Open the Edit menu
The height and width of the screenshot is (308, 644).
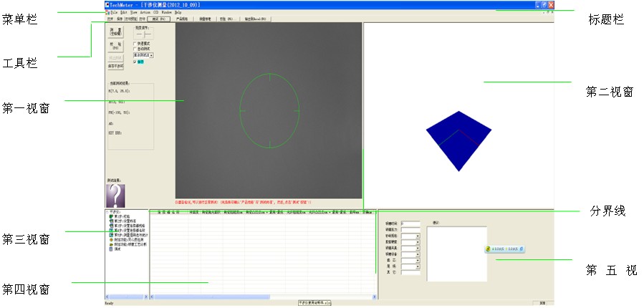(124, 13)
